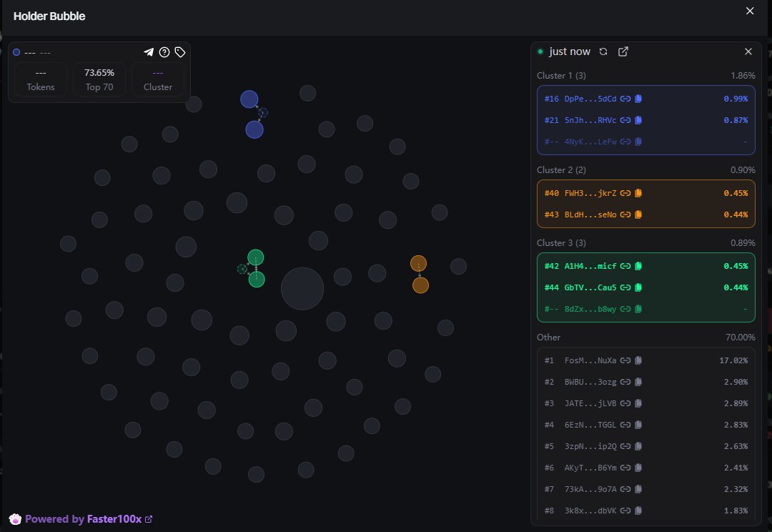The width and height of the screenshot is (772, 532).
Task: Click the Cluster 1 (3) header
Action: tap(561, 76)
